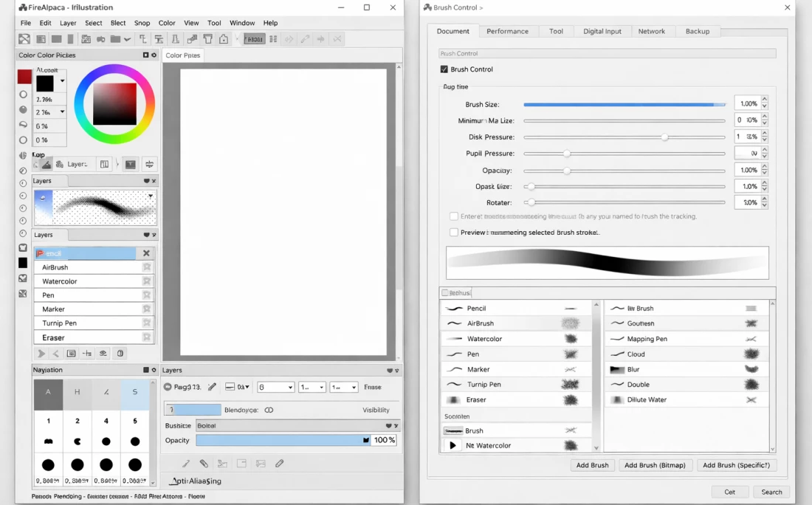Open the brush preview thumbnail dropdown arrow
812x505 pixels.
[x=151, y=196]
